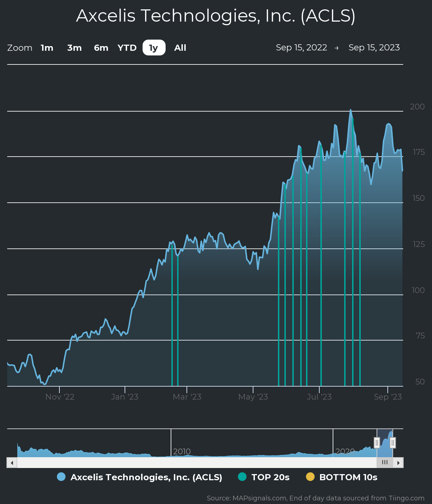Click the Nov '22 x-axis label
The height and width of the screenshot is (504, 432).
[60, 397]
